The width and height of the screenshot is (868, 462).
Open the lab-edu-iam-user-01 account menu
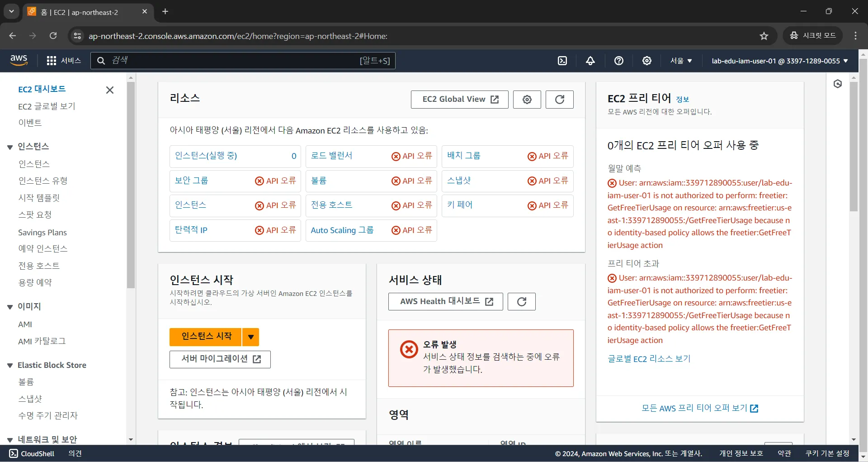point(780,61)
